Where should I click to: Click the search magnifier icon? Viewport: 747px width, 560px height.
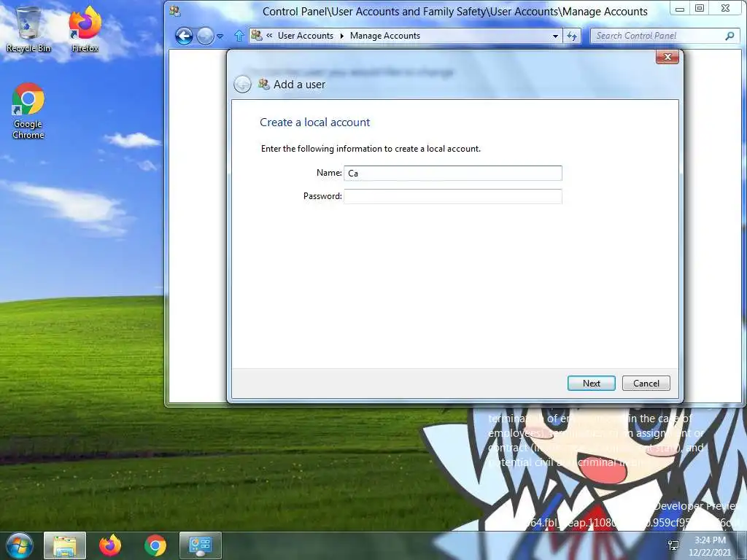click(x=729, y=36)
